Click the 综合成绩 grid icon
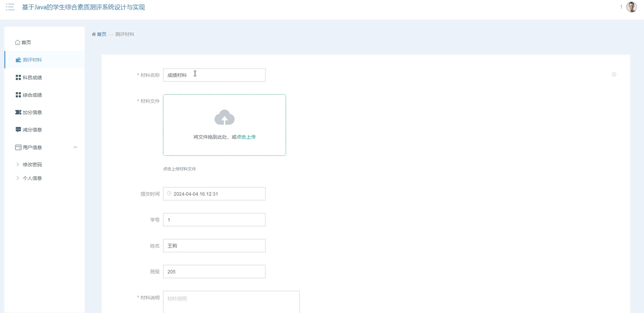Image resolution: width=644 pixels, height=313 pixels. coord(18,95)
